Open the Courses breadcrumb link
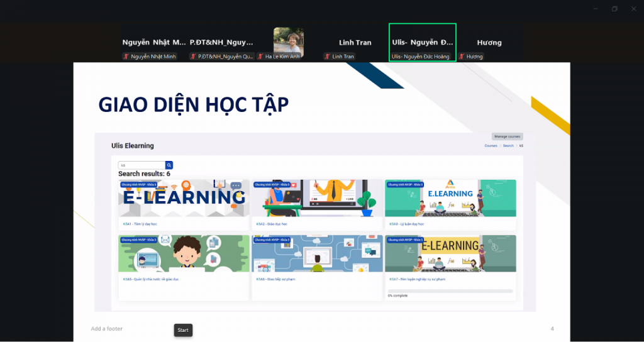Viewport: 644px width, 342px height. click(491, 146)
